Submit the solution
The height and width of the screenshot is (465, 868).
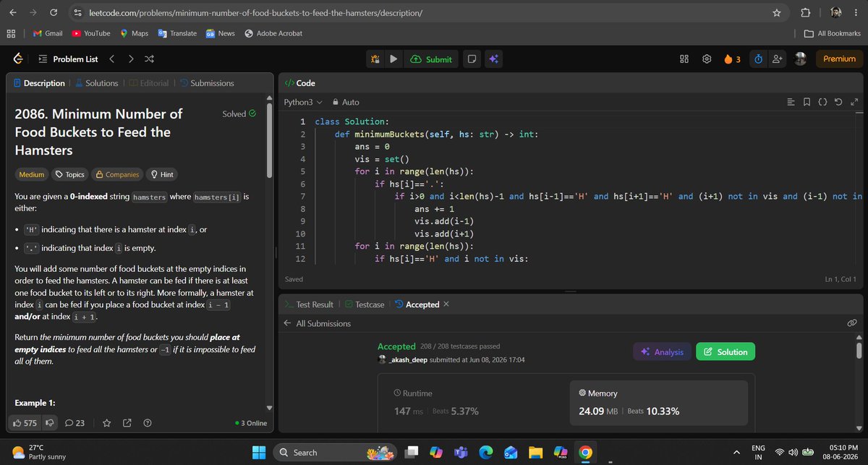(431, 59)
